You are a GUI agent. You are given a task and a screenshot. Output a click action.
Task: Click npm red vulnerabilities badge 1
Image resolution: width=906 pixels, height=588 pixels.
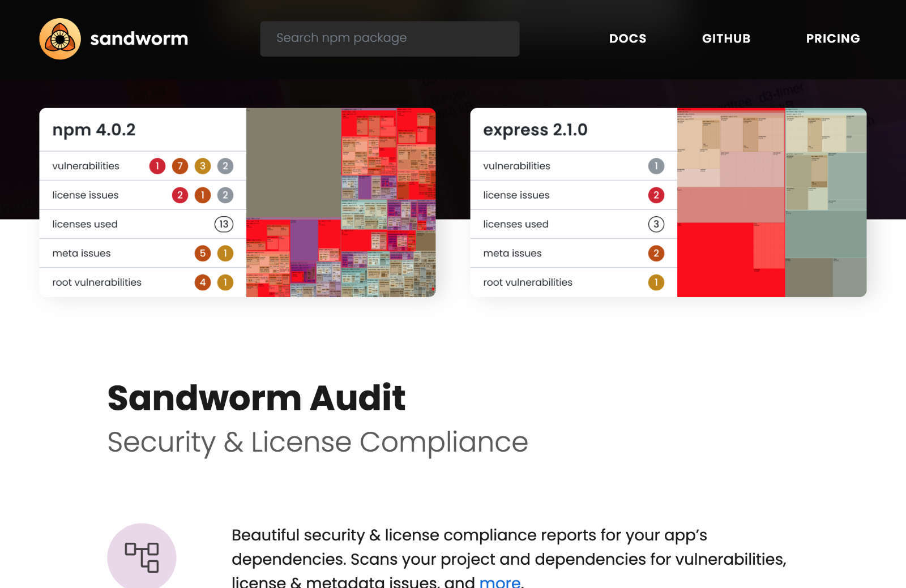[157, 166]
